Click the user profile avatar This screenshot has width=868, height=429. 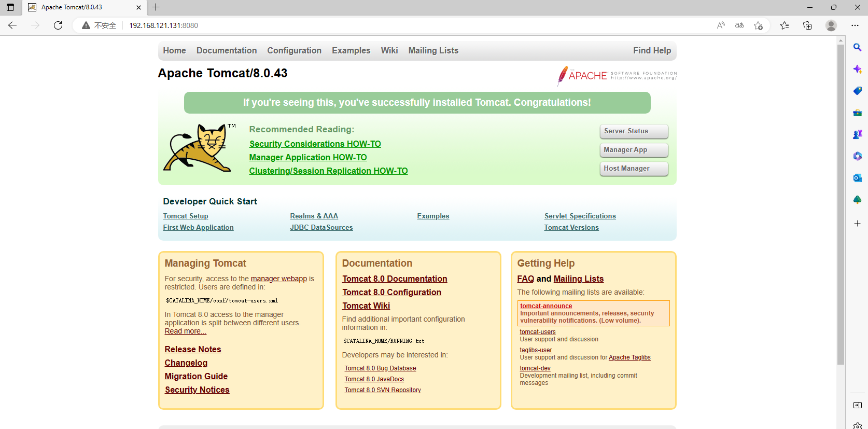click(831, 25)
